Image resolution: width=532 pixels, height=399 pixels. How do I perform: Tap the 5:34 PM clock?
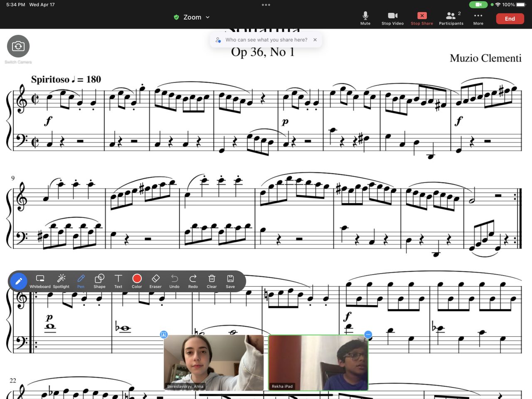[x=16, y=5]
